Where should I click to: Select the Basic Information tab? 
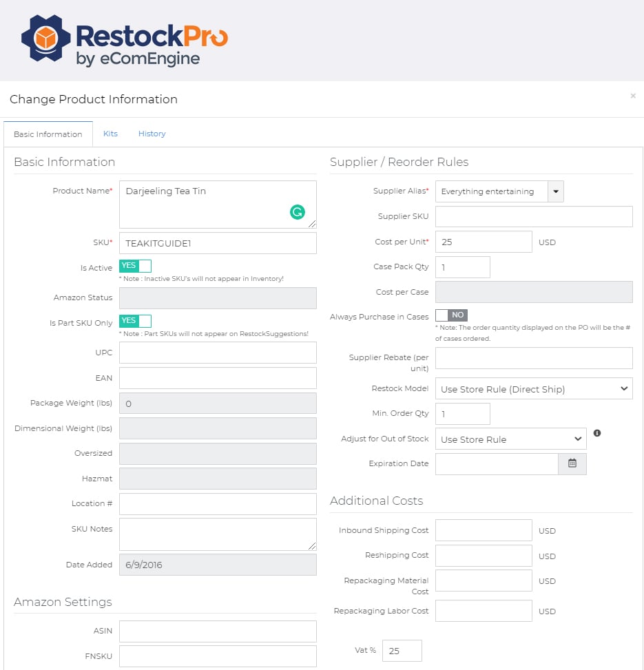48,134
